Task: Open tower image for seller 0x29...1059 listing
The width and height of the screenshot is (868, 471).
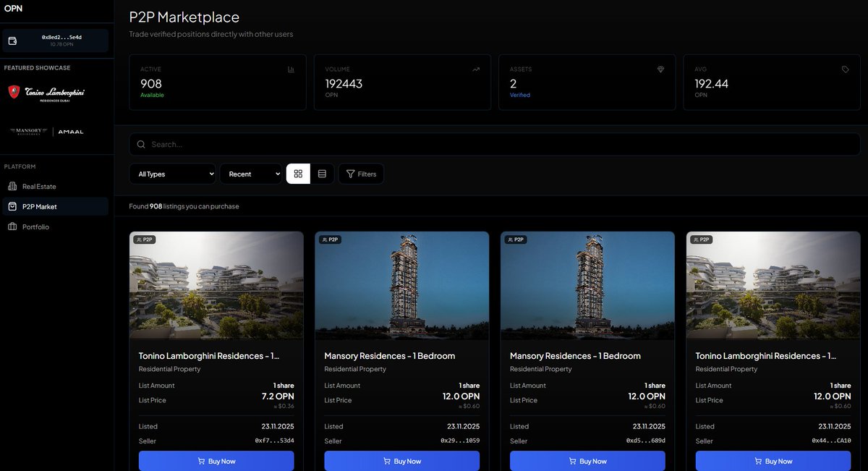Action: pyautogui.click(x=401, y=286)
